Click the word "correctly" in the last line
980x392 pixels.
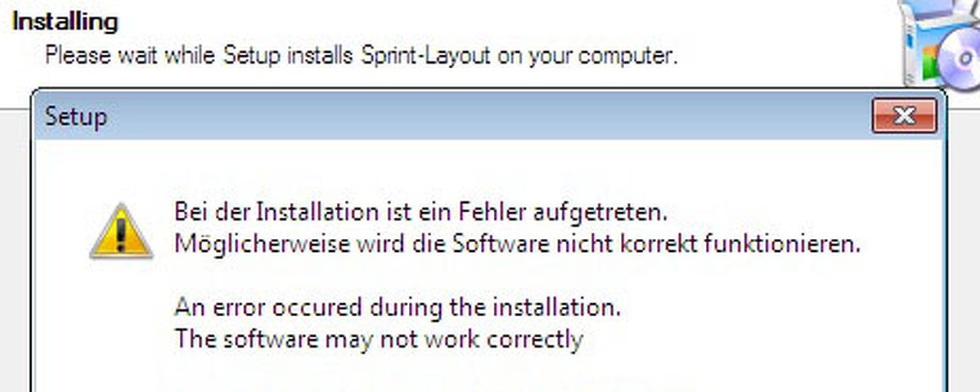[534, 338]
